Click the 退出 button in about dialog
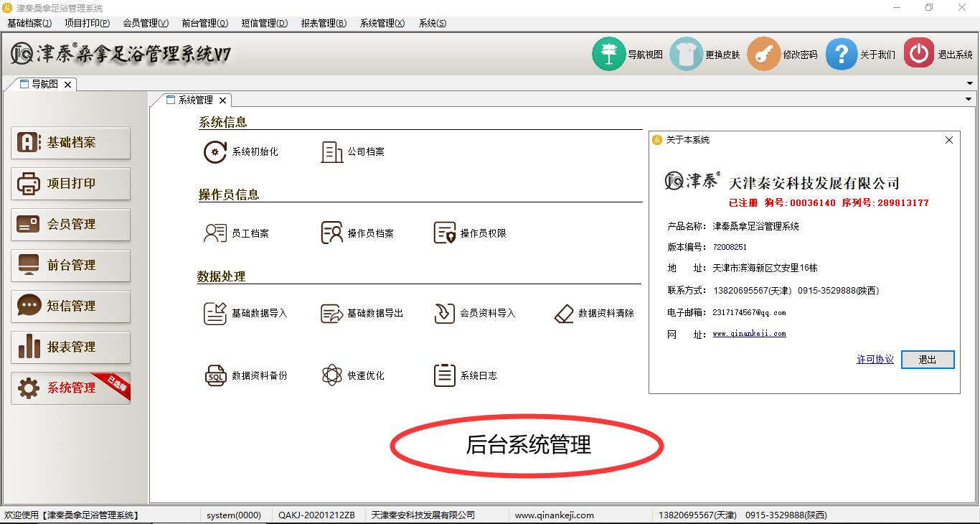980x524 pixels. (927, 360)
